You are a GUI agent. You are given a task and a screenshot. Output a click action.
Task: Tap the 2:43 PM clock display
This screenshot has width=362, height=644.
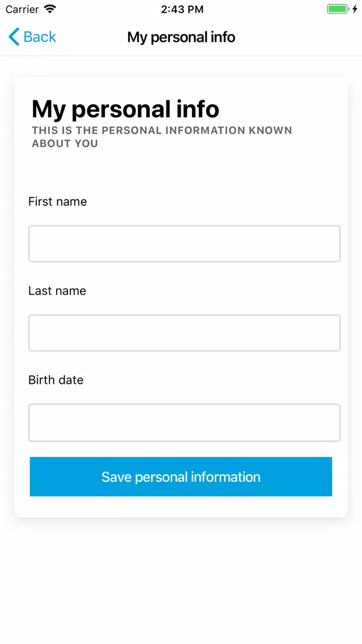pyautogui.click(x=182, y=10)
